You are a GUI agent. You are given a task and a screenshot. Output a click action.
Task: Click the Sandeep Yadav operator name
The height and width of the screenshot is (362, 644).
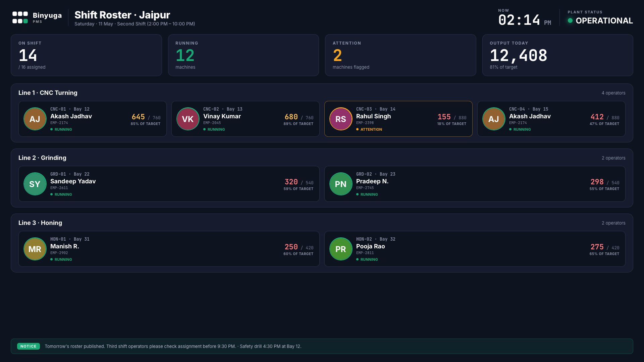click(x=73, y=181)
